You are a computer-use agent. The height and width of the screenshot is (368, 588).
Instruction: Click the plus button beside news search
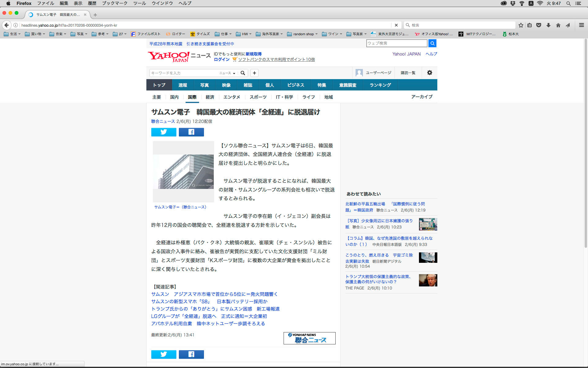click(254, 73)
